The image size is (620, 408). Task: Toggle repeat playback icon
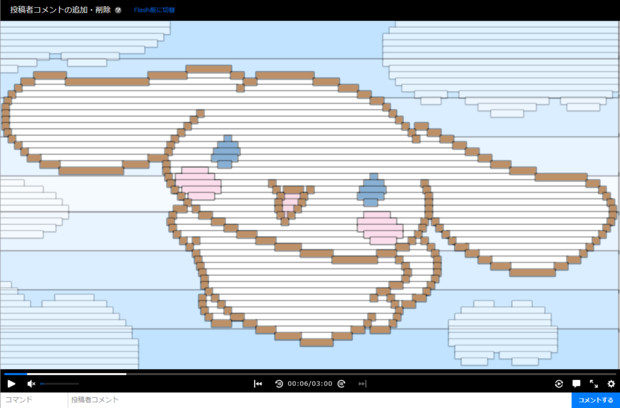559,383
